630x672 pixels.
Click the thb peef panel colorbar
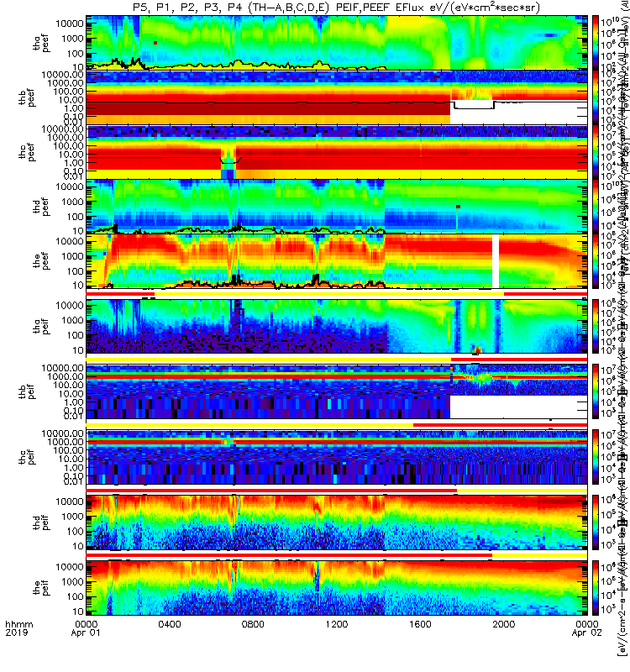(x=596, y=97)
